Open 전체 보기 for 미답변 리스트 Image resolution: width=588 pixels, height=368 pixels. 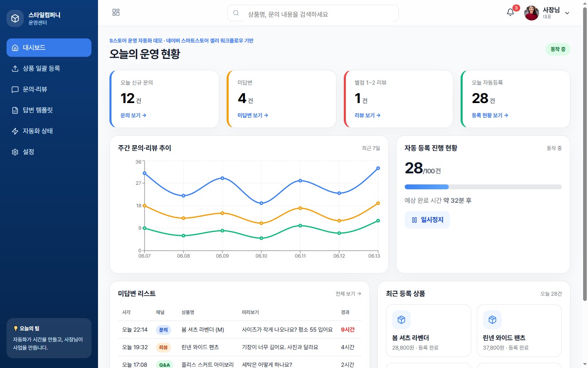[x=348, y=294]
